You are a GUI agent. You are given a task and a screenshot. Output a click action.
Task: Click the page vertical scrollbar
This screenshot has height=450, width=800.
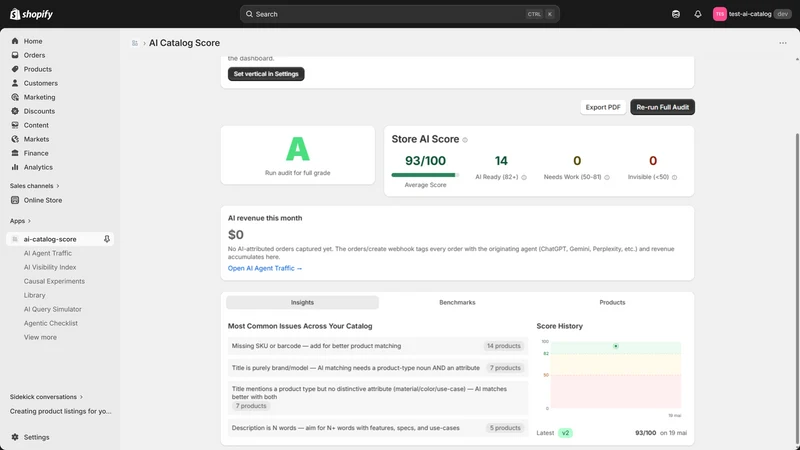797,286
